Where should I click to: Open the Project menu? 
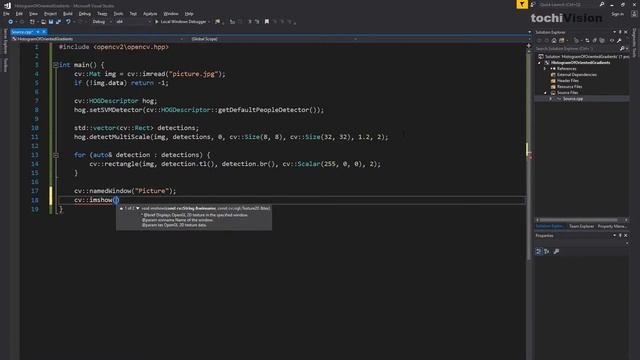coord(50,14)
